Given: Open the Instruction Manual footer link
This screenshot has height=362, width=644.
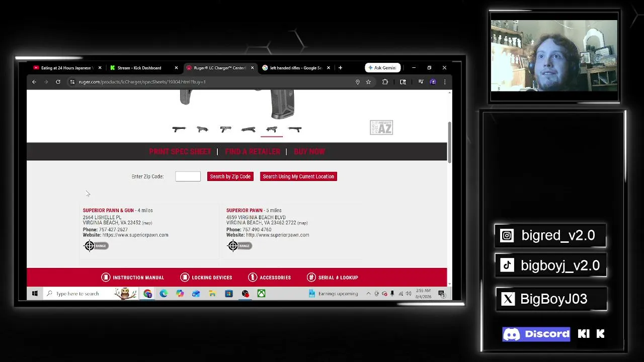Looking at the screenshot, I should tap(133, 278).
